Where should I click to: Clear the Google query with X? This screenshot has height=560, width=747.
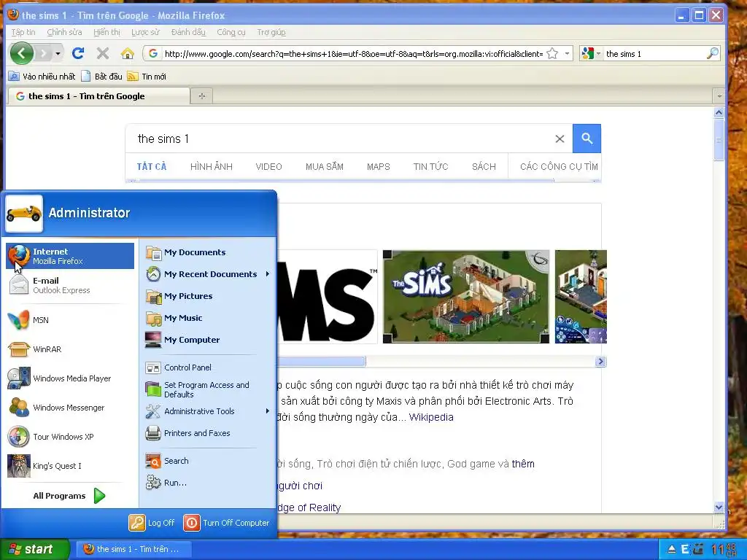pyautogui.click(x=560, y=139)
